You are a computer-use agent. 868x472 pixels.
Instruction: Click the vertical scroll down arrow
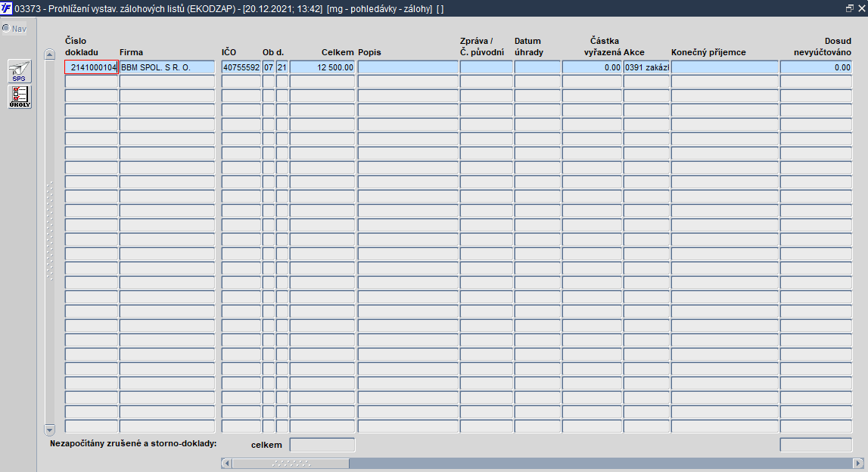[x=50, y=430]
